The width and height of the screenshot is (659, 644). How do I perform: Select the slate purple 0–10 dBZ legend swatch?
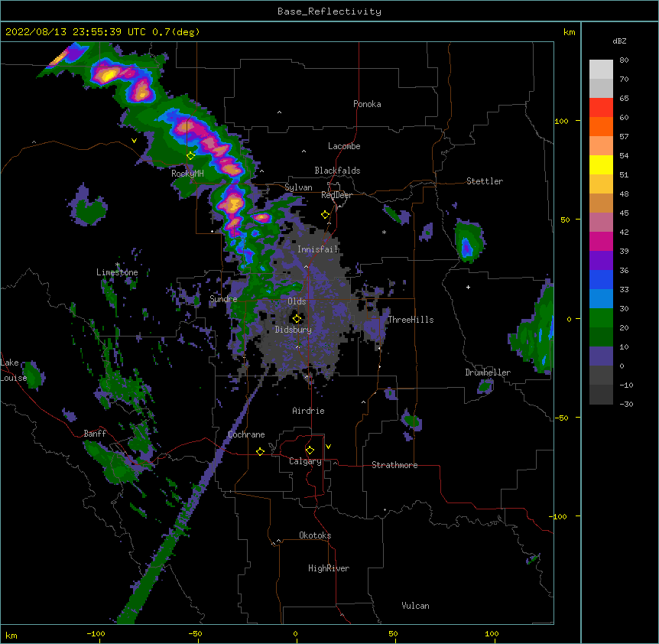pyautogui.click(x=601, y=356)
